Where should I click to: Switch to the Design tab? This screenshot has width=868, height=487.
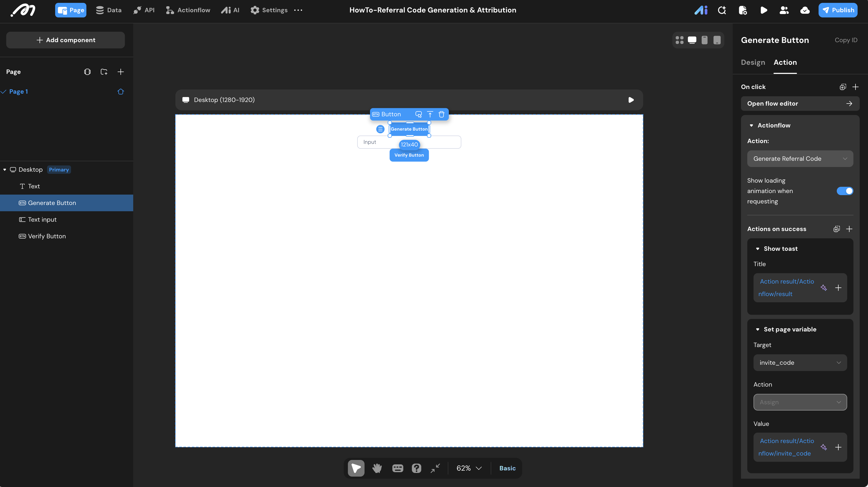pyautogui.click(x=753, y=62)
